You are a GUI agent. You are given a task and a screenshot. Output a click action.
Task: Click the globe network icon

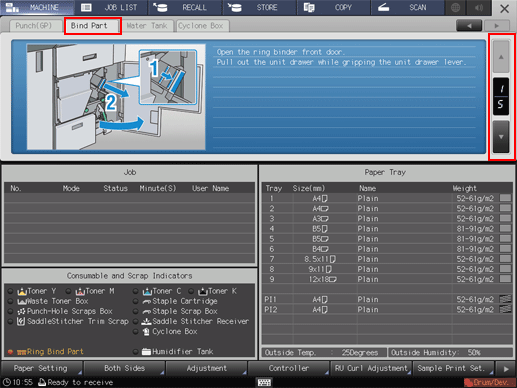pos(456,7)
